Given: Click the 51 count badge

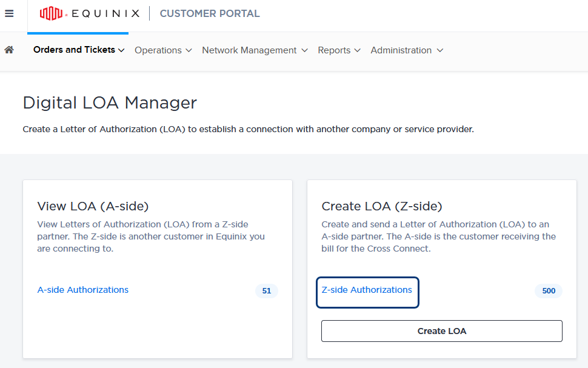Looking at the screenshot, I should pyautogui.click(x=267, y=291).
